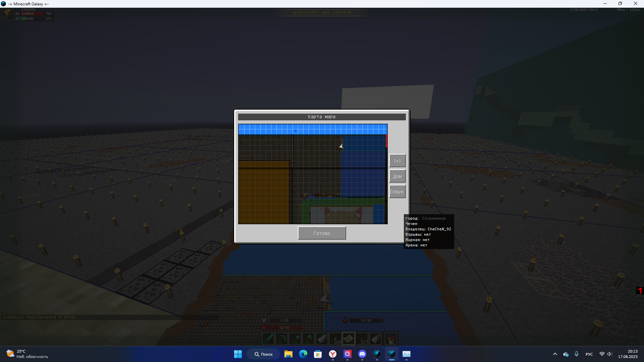Click the microphone tray icon
The image size is (644, 362).
click(x=576, y=354)
